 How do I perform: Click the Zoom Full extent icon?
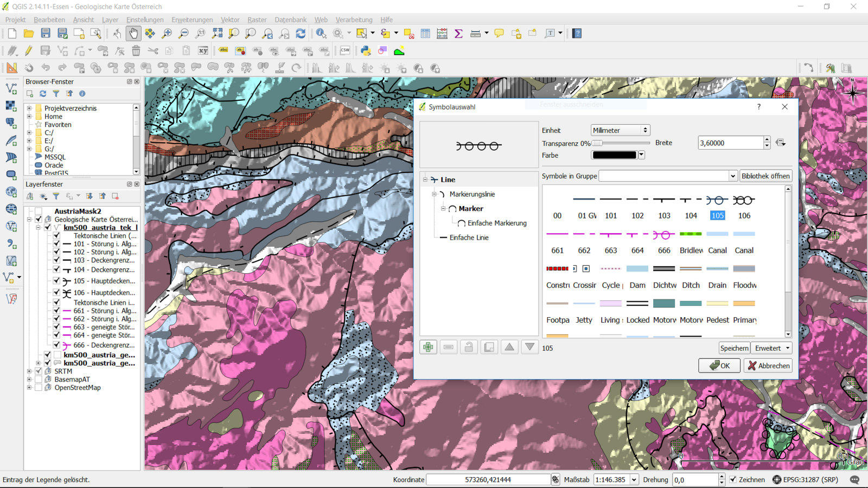coord(218,34)
